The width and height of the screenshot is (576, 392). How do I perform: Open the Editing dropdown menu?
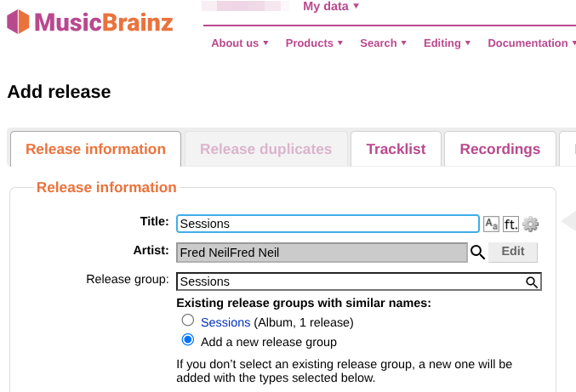pyautogui.click(x=447, y=43)
